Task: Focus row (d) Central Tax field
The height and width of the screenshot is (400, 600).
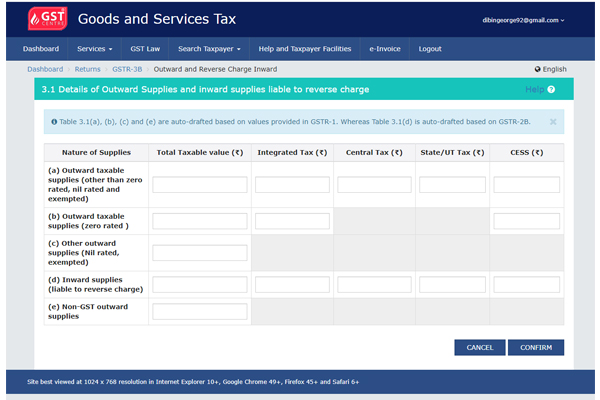Action: [374, 285]
